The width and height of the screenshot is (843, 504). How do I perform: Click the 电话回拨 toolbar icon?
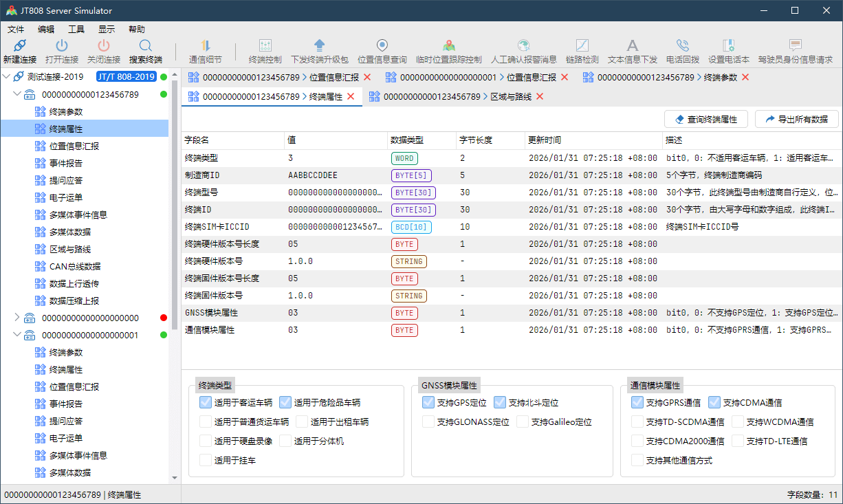point(682,46)
